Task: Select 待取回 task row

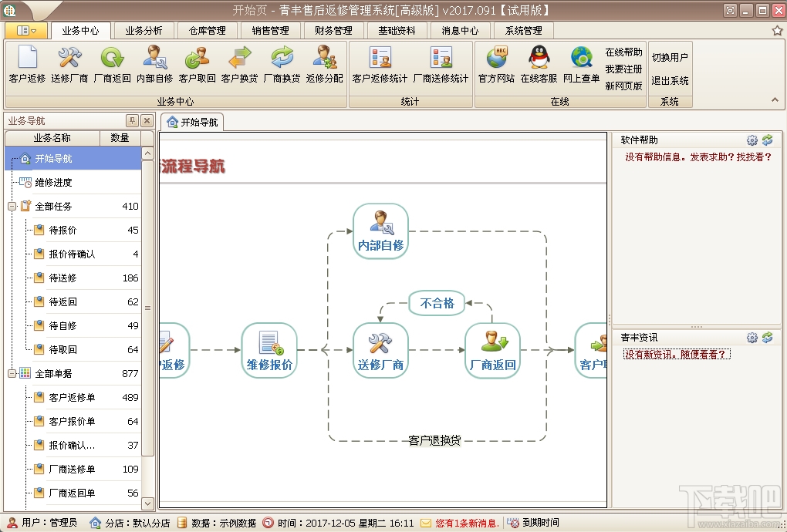Action: pyautogui.click(x=73, y=349)
